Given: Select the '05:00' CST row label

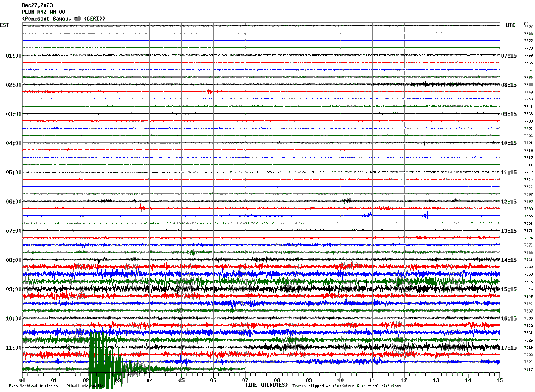Looking at the screenshot, I should click(14, 173).
